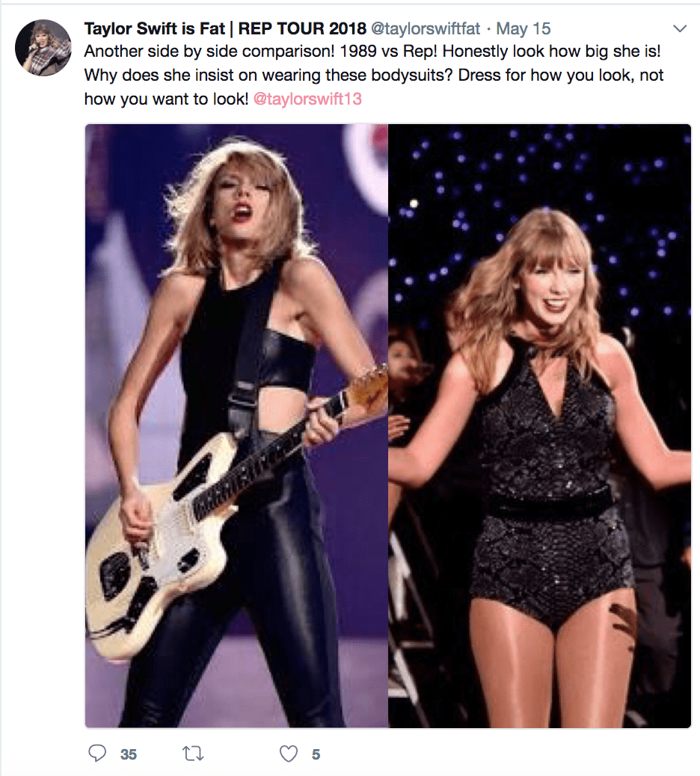View the 35 replies count

pos(128,755)
